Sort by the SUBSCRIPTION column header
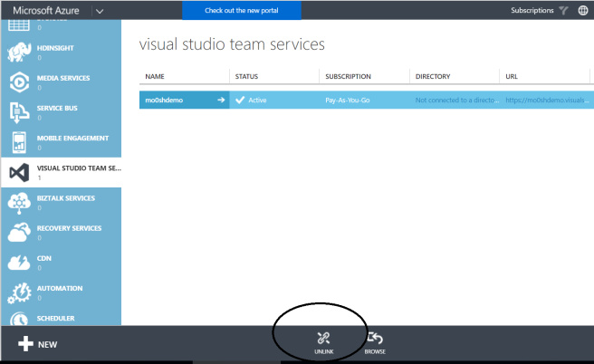This screenshot has width=594, height=364. tap(348, 76)
